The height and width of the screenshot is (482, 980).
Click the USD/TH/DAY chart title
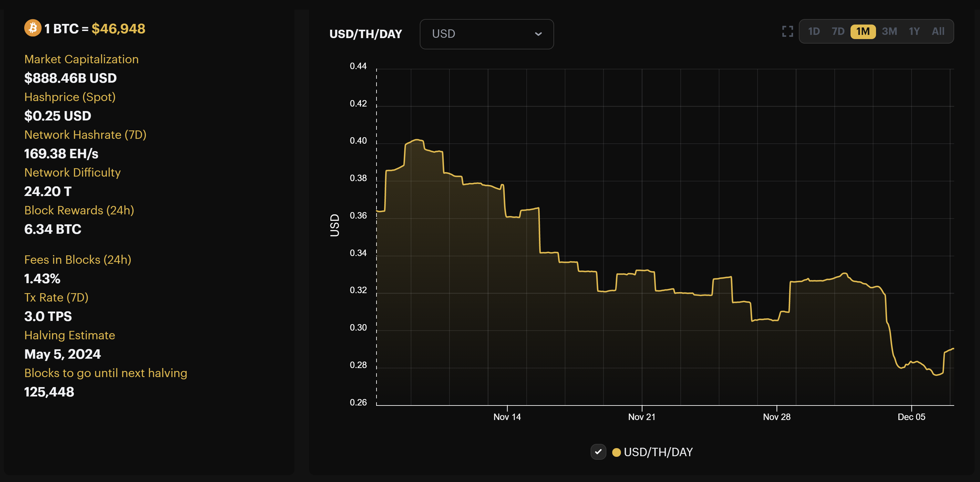click(366, 34)
